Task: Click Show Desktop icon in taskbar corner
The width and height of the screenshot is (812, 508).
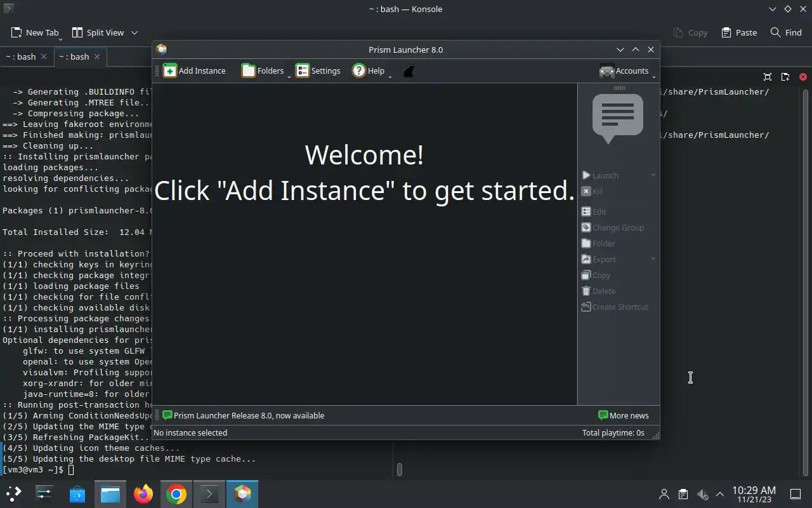Action: coord(795,494)
